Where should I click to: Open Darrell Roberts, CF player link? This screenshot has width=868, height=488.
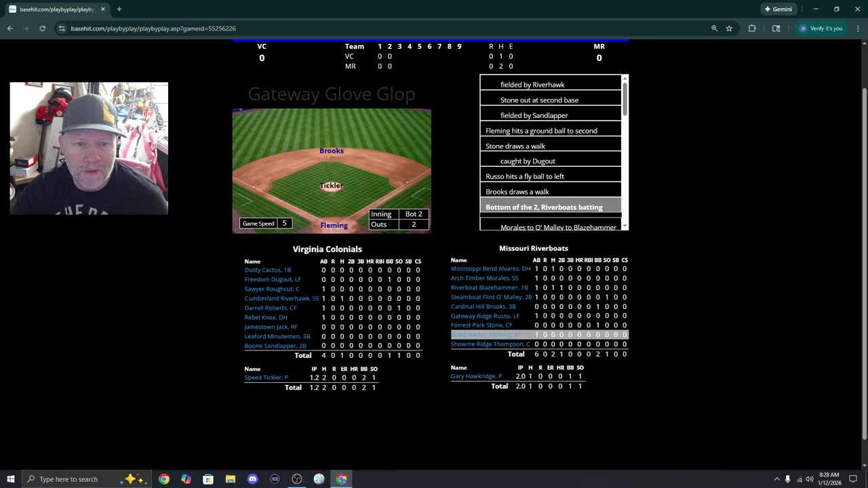click(271, 308)
